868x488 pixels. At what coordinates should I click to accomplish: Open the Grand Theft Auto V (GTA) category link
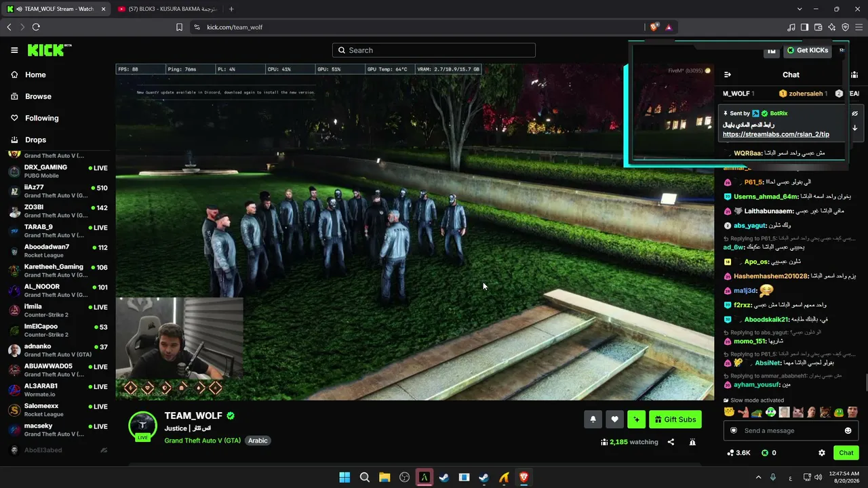(203, 441)
